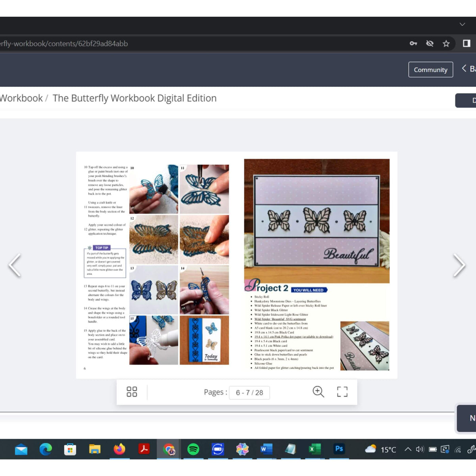Go to next page with right arrow
The height and width of the screenshot is (476, 476).
[459, 265]
